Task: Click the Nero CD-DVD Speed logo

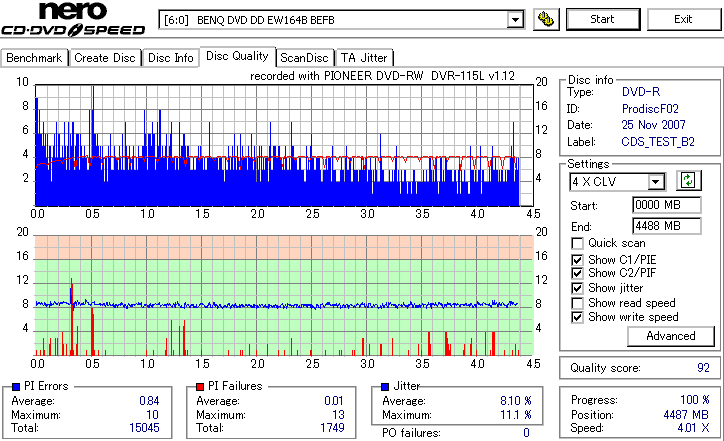Action: point(73,20)
